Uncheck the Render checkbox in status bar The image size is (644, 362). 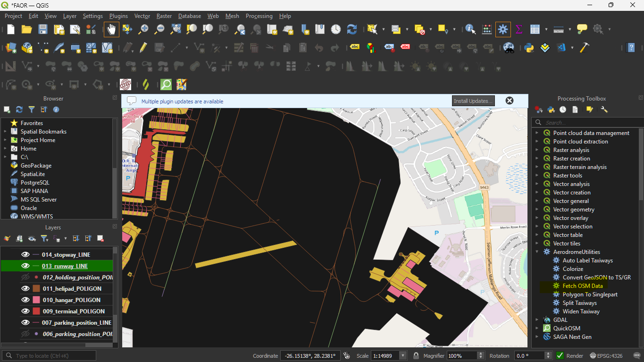point(560,356)
